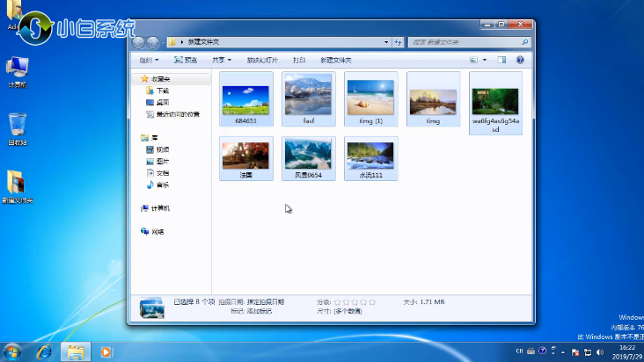This screenshot has height=362, width=644.
Task: Open the Windows Start orb
Action: [14, 351]
